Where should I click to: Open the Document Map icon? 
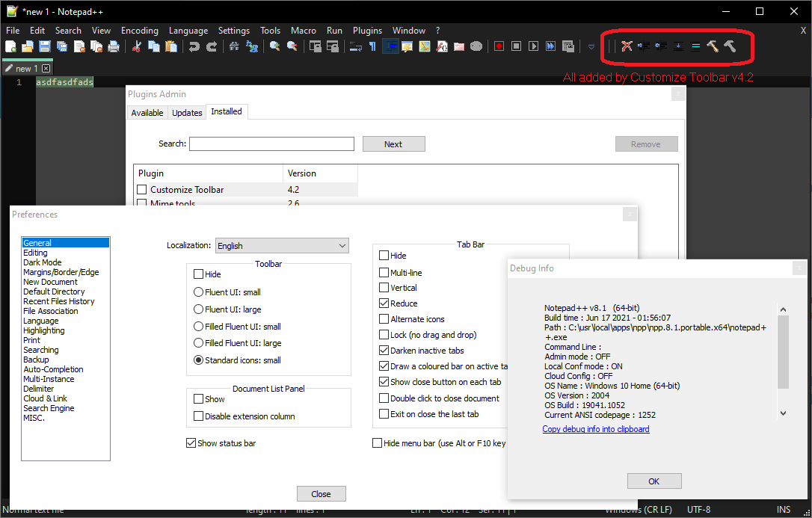pos(425,46)
